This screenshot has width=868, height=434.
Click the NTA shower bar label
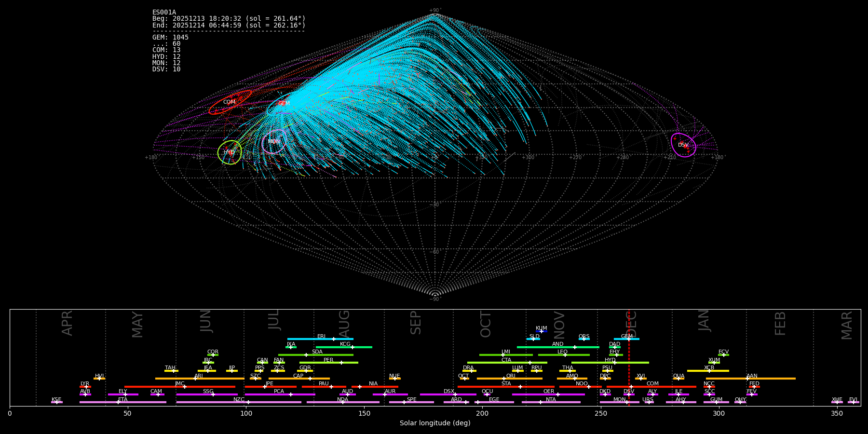click(551, 400)
